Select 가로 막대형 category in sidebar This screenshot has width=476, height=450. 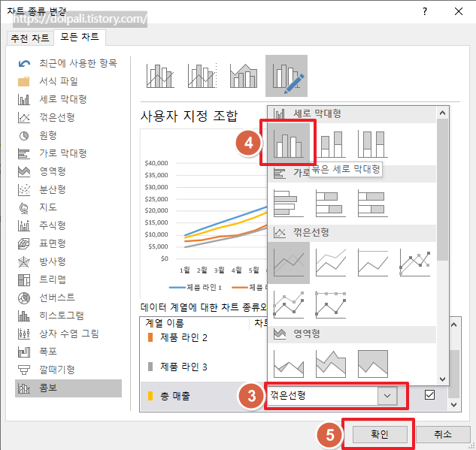(x=68, y=153)
